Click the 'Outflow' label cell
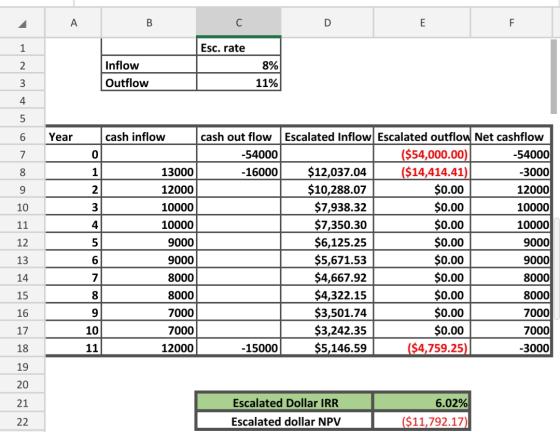Viewport: 560px width, 432px height. [149, 83]
